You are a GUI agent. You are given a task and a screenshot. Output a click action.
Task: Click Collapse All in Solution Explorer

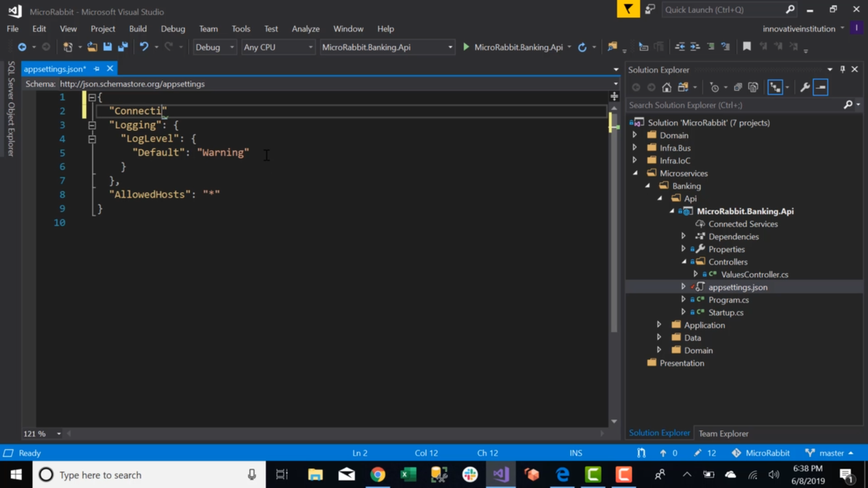click(x=738, y=87)
